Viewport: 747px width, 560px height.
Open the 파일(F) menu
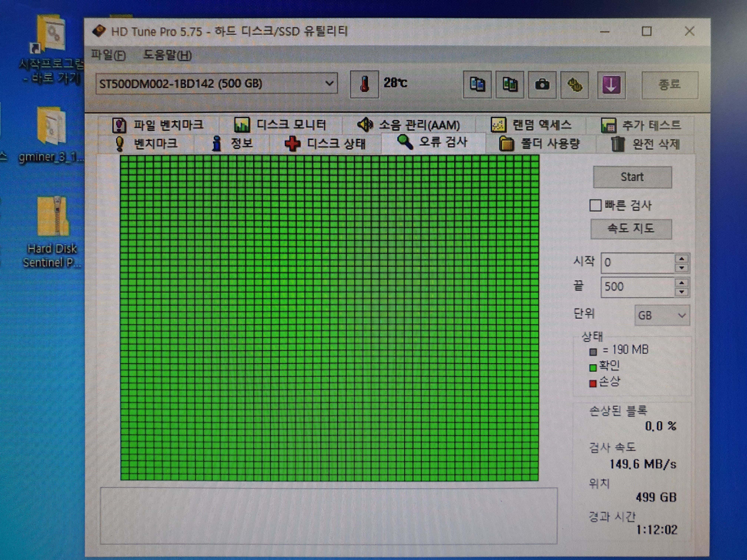[108, 55]
